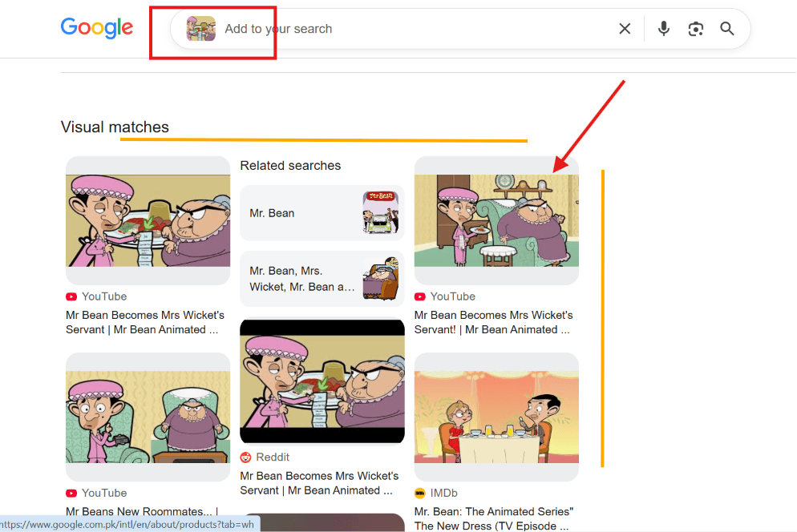Click the Visual matches heading
797x532 pixels.
[115, 127]
